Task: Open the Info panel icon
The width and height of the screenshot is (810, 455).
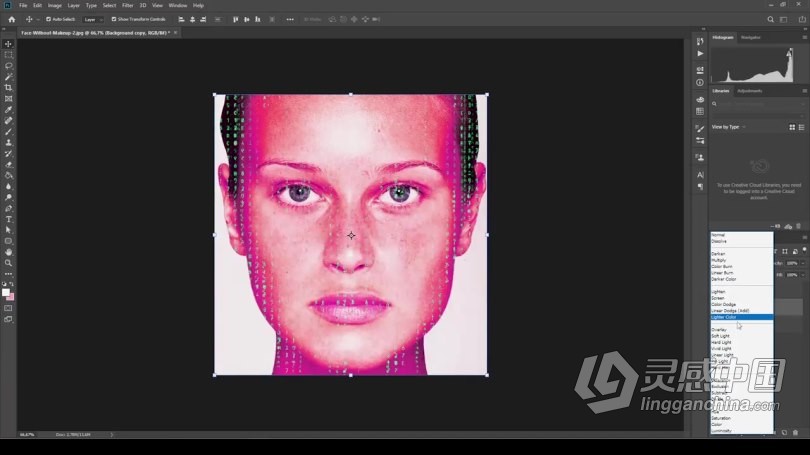Action: 700,83
